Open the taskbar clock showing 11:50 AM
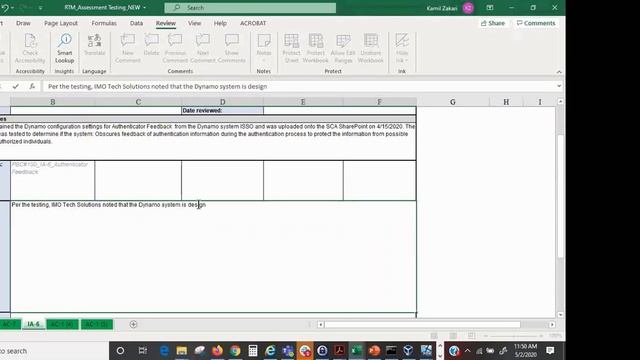The image size is (640, 360). [526, 351]
